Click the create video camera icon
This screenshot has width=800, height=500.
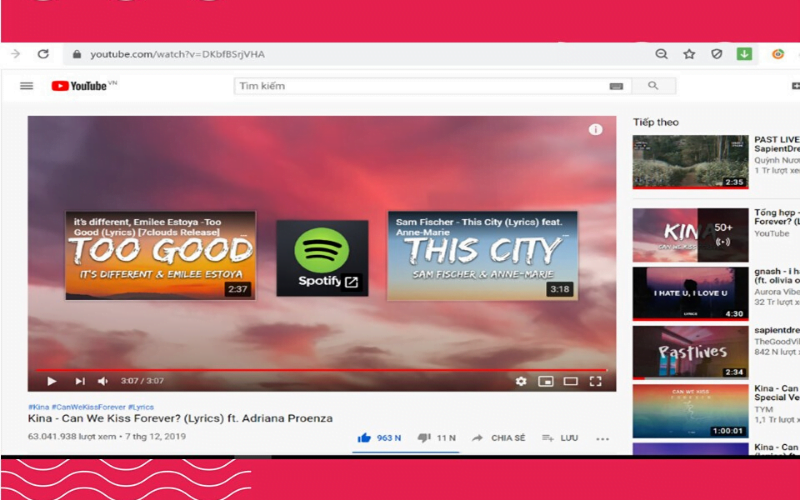point(795,86)
